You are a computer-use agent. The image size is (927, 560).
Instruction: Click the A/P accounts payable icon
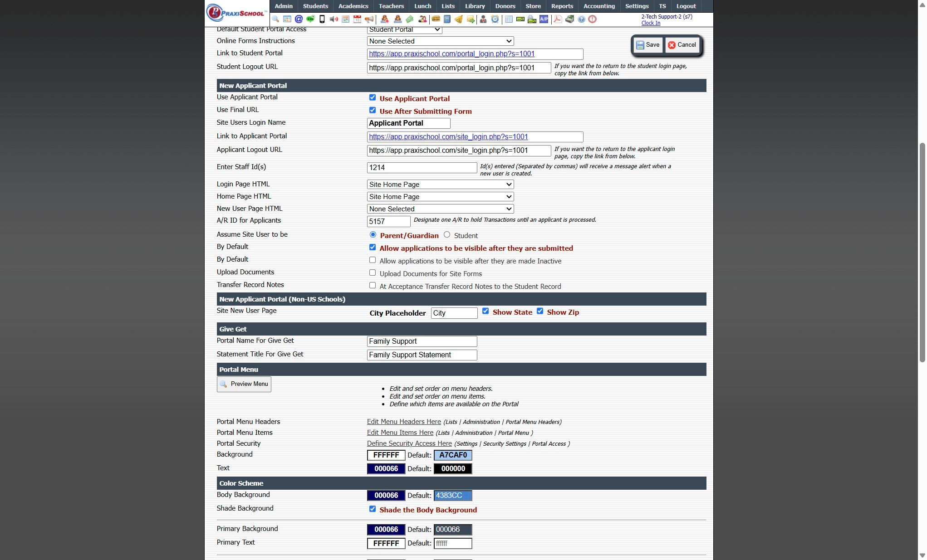[544, 19]
